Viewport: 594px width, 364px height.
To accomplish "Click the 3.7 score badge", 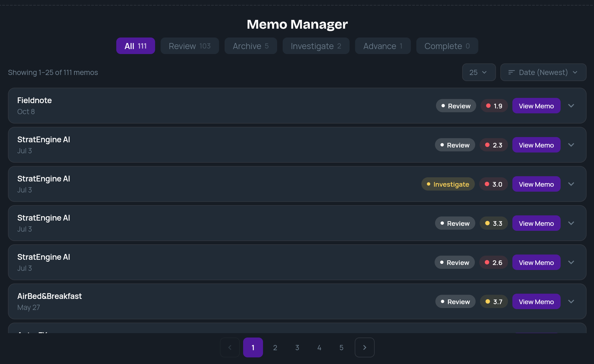I will pos(494,301).
